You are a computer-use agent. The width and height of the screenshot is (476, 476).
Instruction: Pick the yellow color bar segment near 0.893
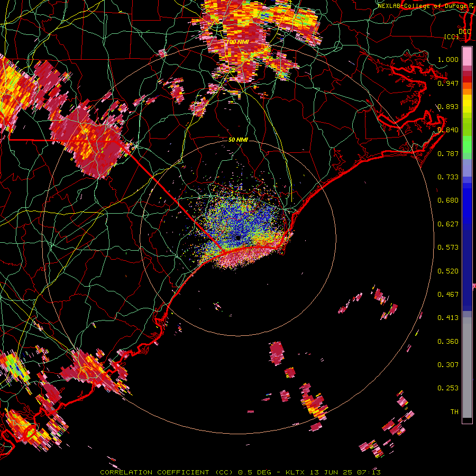click(x=467, y=104)
